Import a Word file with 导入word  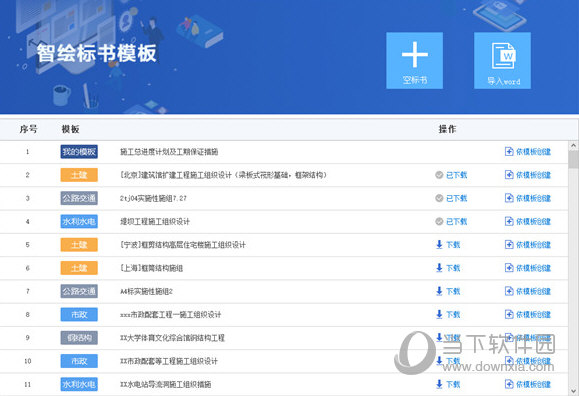(502, 61)
